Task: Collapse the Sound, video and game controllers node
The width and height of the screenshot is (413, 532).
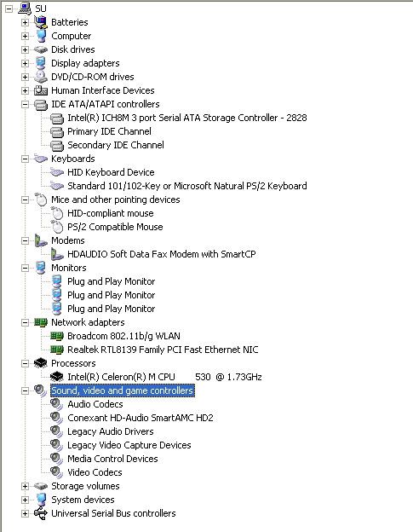Action: pyautogui.click(x=25, y=390)
